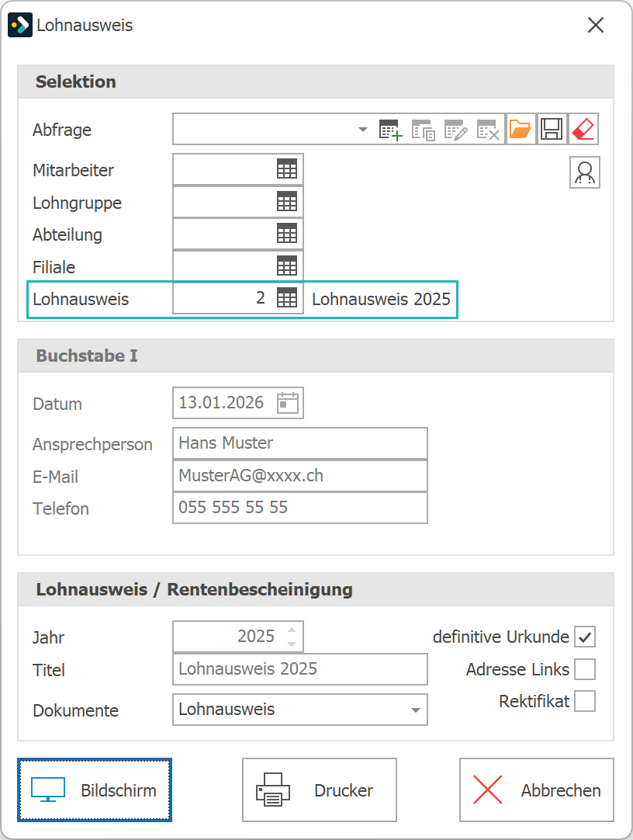Open the Datum calendar picker icon
The width and height of the screenshot is (633, 840).
coord(288,403)
